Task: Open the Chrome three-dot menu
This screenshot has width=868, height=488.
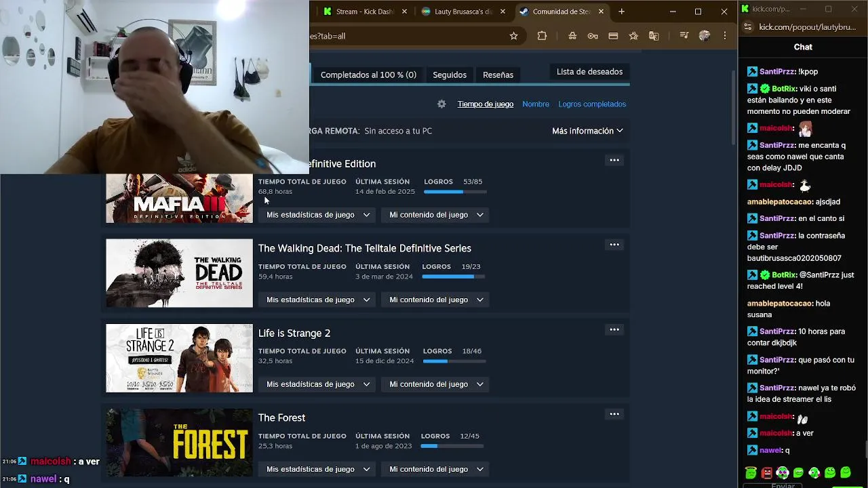Action: pyautogui.click(x=725, y=36)
